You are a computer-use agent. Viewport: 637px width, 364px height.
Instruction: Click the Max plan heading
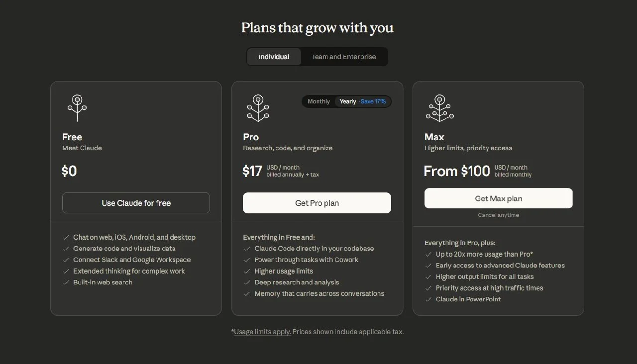(434, 137)
